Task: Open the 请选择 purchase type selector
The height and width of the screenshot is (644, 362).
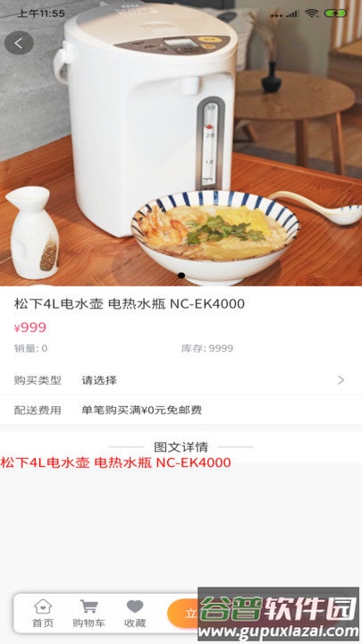Action: [99, 380]
